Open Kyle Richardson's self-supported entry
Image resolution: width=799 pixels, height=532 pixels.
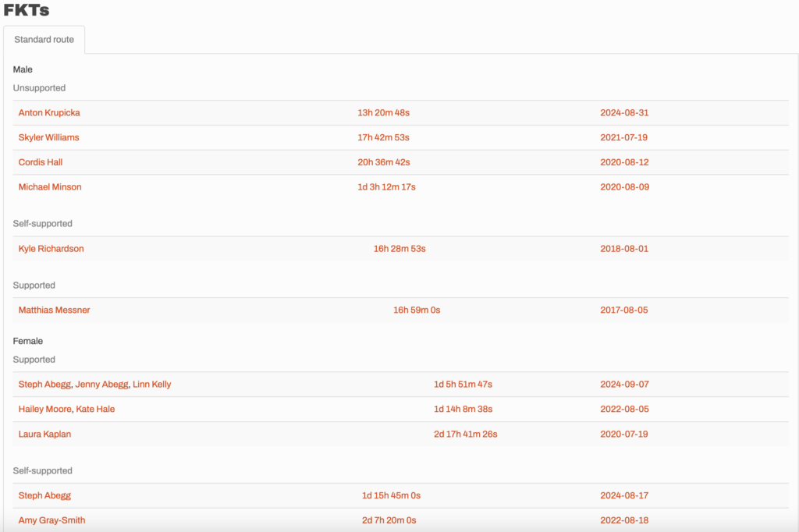[x=51, y=249]
